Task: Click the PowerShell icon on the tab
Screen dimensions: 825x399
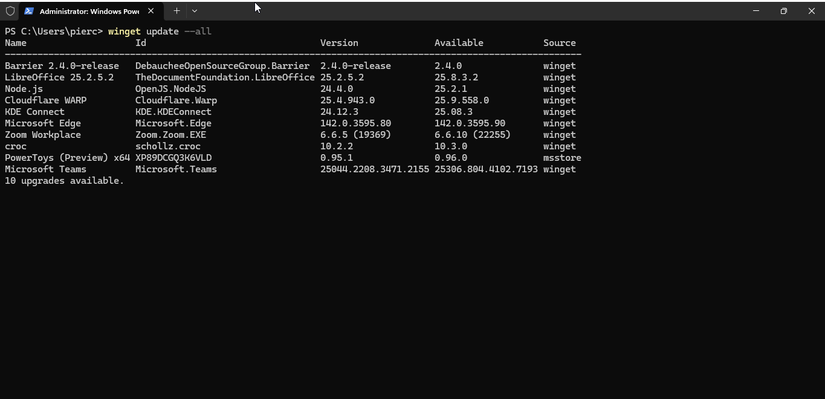Action: pyautogui.click(x=29, y=11)
